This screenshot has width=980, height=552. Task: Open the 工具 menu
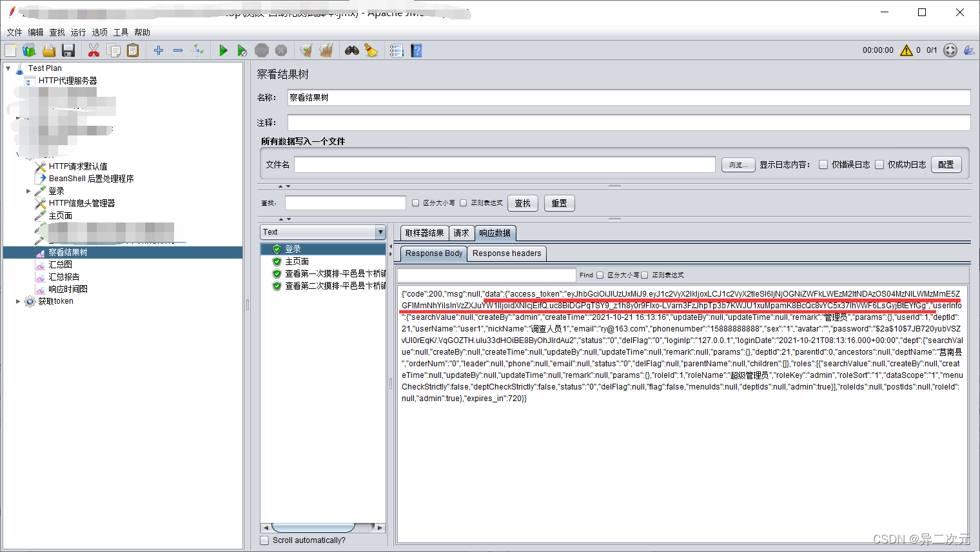tap(121, 32)
